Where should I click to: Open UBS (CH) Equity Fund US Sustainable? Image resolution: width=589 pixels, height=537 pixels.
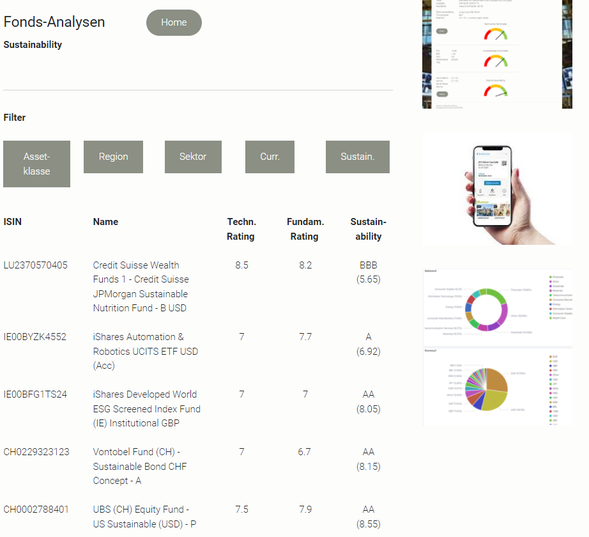(145, 517)
